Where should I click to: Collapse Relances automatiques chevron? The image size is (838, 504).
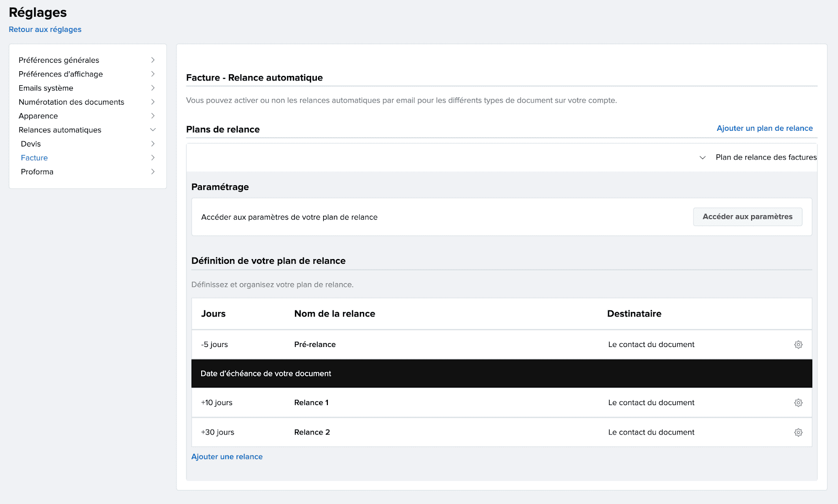153,130
